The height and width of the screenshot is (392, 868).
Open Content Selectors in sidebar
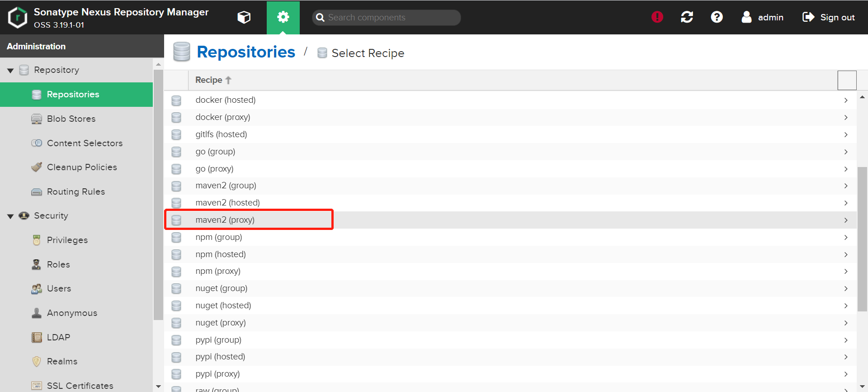[76, 143]
